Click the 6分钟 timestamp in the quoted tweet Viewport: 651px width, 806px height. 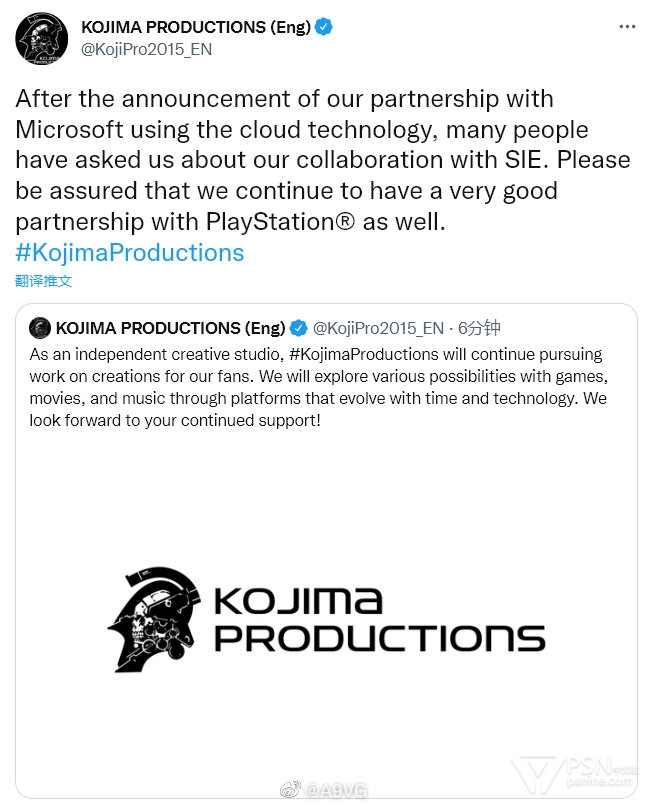coord(480,328)
